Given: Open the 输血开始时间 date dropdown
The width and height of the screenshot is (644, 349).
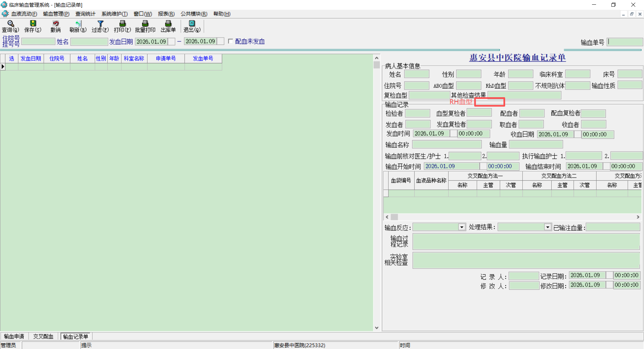Looking at the screenshot, I should [x=483, y=166].
